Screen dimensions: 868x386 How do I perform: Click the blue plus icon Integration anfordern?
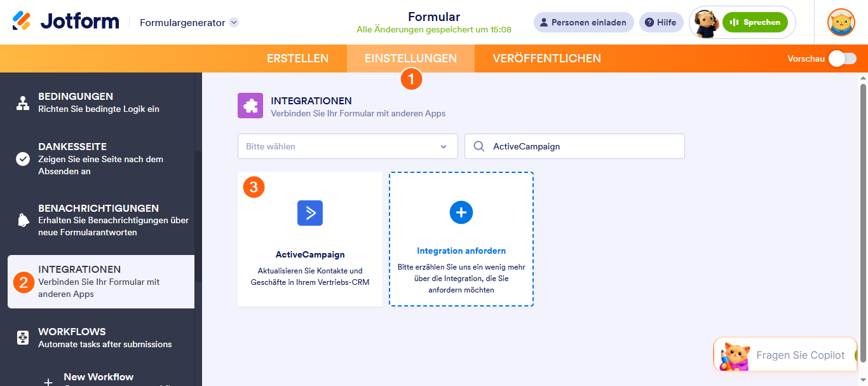461,212
